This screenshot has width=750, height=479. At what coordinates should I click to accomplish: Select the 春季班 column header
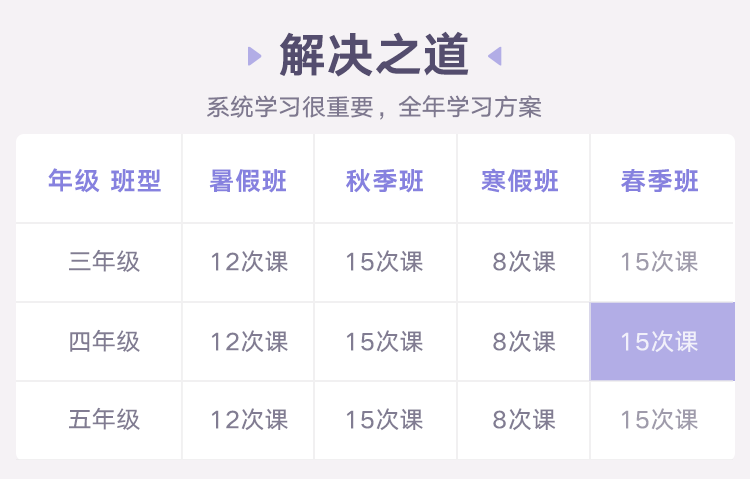(662, 178)
